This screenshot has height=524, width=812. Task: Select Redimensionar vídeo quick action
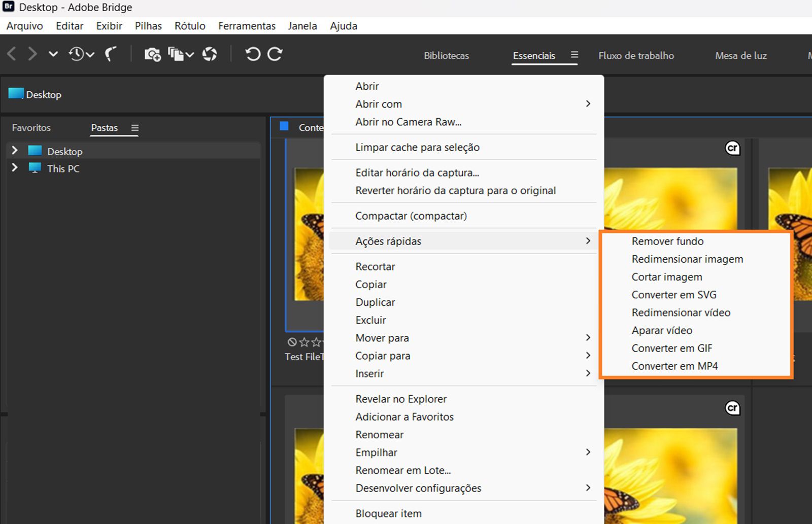click(x=696, y=312)
